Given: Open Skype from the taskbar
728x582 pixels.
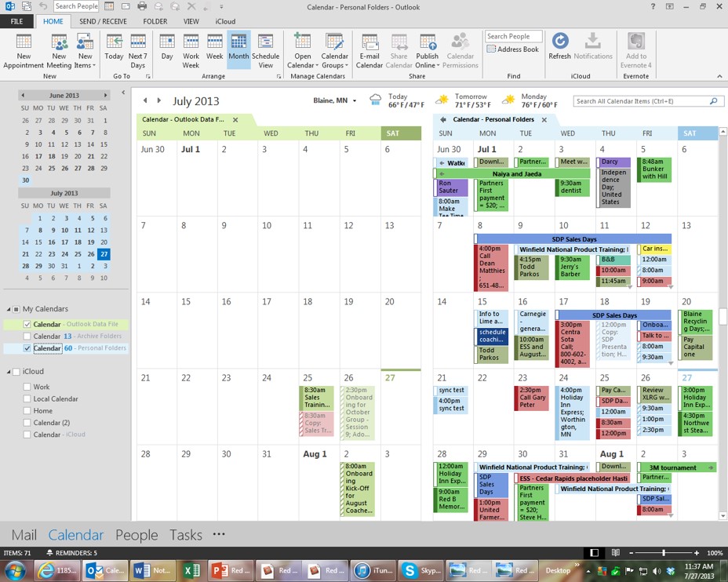Looking at the screenshot, I should [421, 570].
